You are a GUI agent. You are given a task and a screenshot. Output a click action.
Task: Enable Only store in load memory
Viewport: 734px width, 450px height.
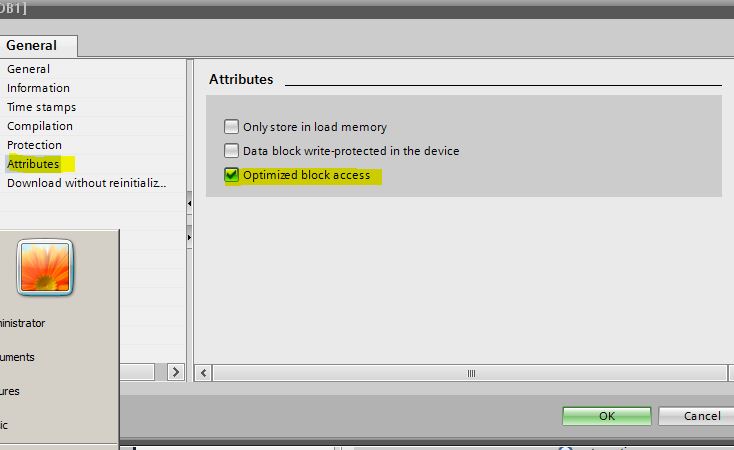click(x=232, y=127)
